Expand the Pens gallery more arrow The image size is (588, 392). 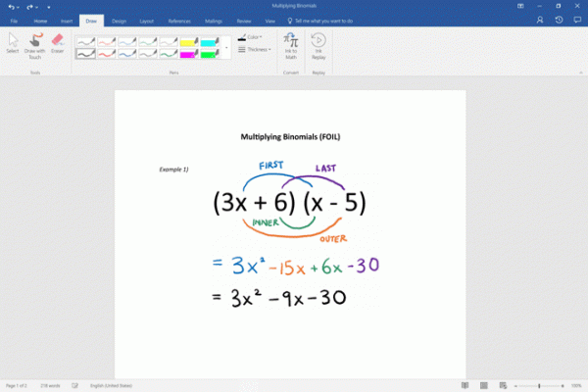coord(226,48)
